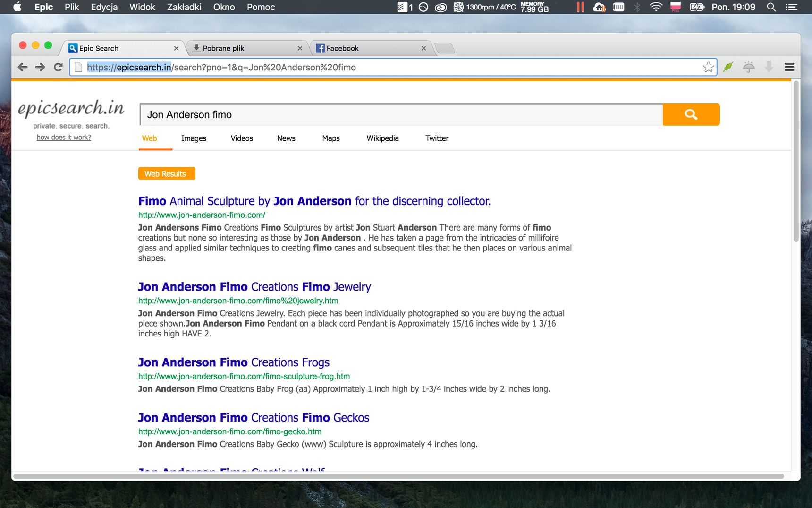Screen dimensions: 812x508
Task: Open Spotlight search in the menu bar
Action: pos(771,7)
